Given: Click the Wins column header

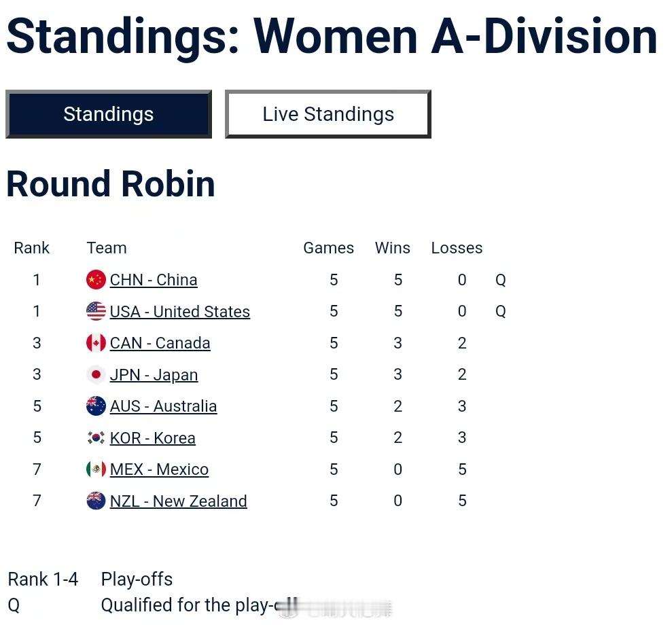Looking at the screenshot, I should pos(393,248).
